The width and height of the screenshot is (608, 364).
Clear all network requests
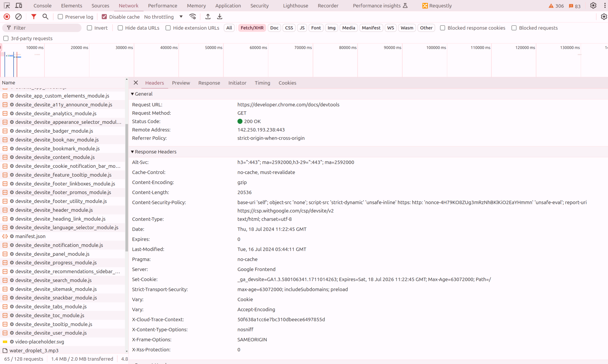point(18,17)
